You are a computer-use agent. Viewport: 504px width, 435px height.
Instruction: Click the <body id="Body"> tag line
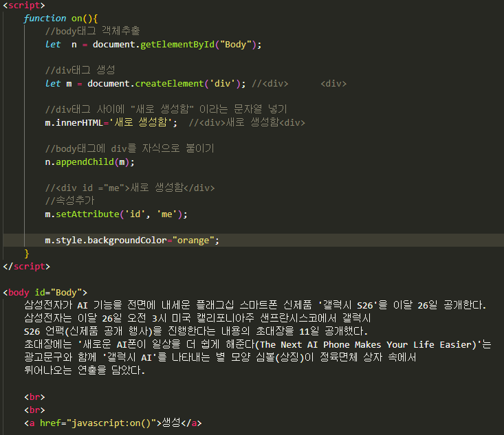click(x=45, y=292)
